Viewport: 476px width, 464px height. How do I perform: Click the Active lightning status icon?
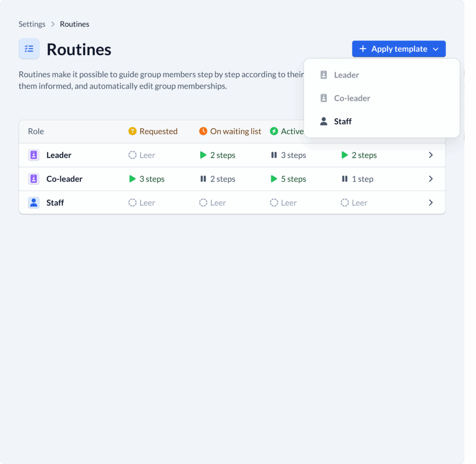click(x=274, y=131)
